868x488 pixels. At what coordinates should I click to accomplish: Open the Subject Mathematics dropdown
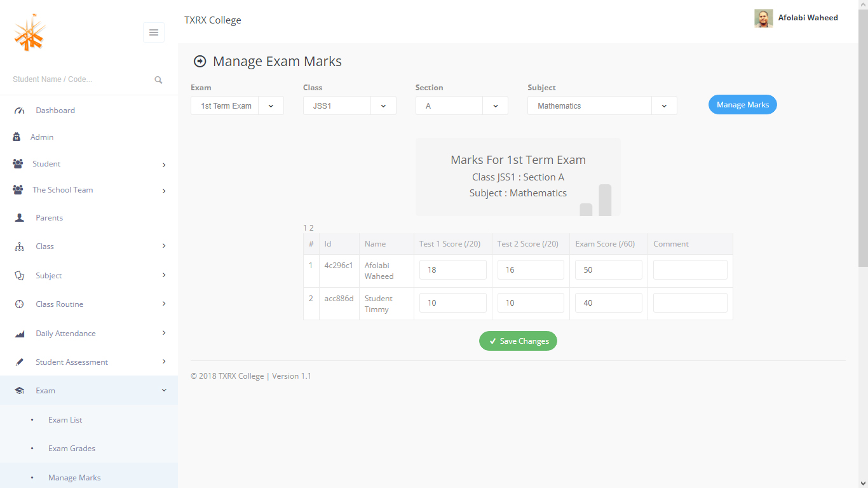[602, 105]
